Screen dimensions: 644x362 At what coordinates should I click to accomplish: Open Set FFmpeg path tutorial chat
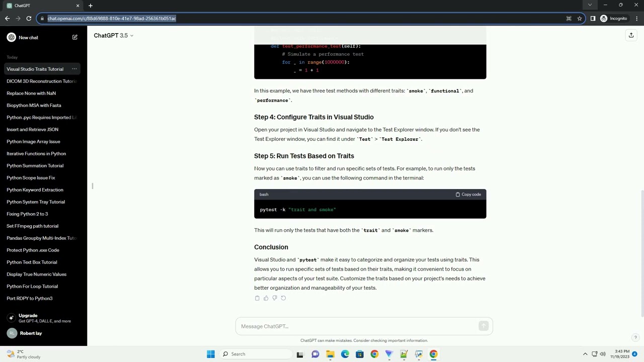[41, 226]
